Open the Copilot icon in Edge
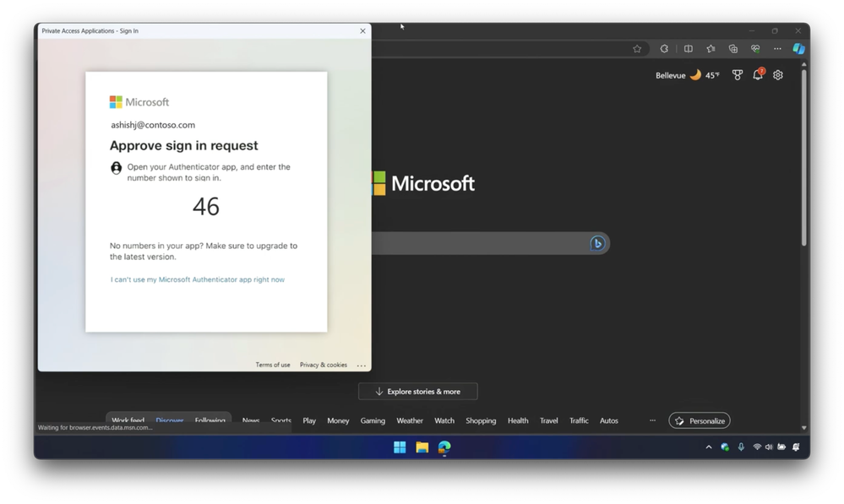844x504 pixels. (798, 49)
